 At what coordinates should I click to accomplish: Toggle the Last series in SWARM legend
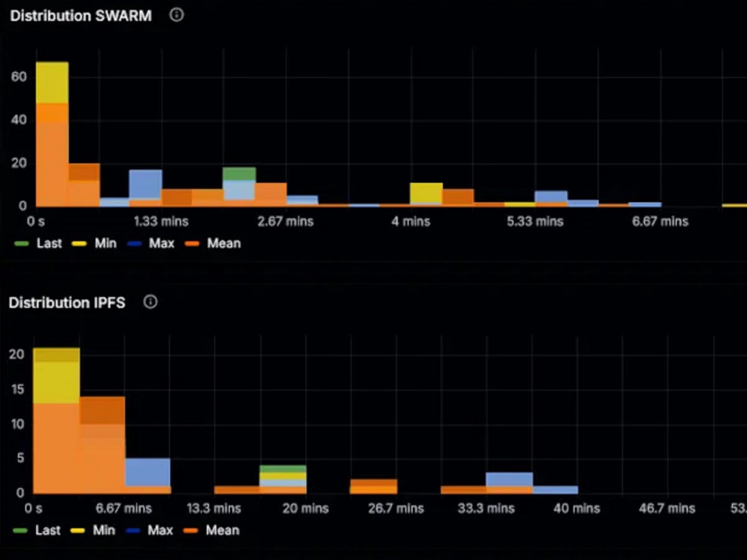point(49,243)
